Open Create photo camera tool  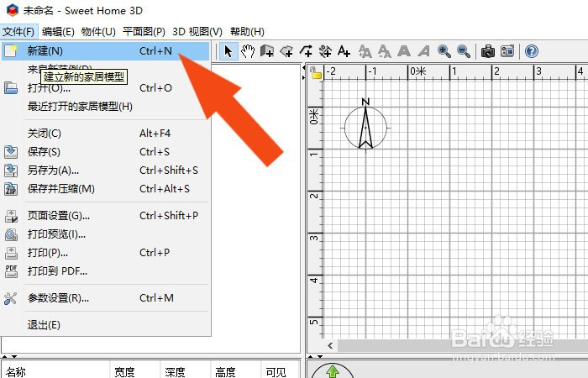pos(487,51)
